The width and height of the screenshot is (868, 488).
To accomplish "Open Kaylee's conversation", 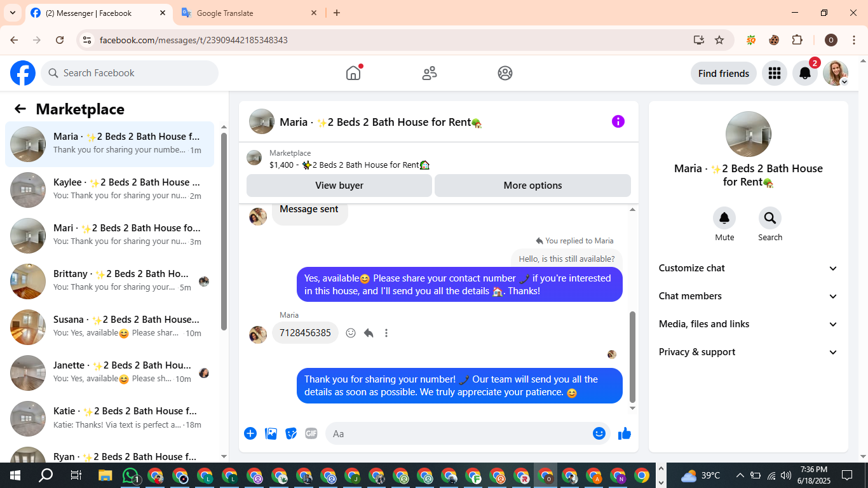I will coord(109,189).
